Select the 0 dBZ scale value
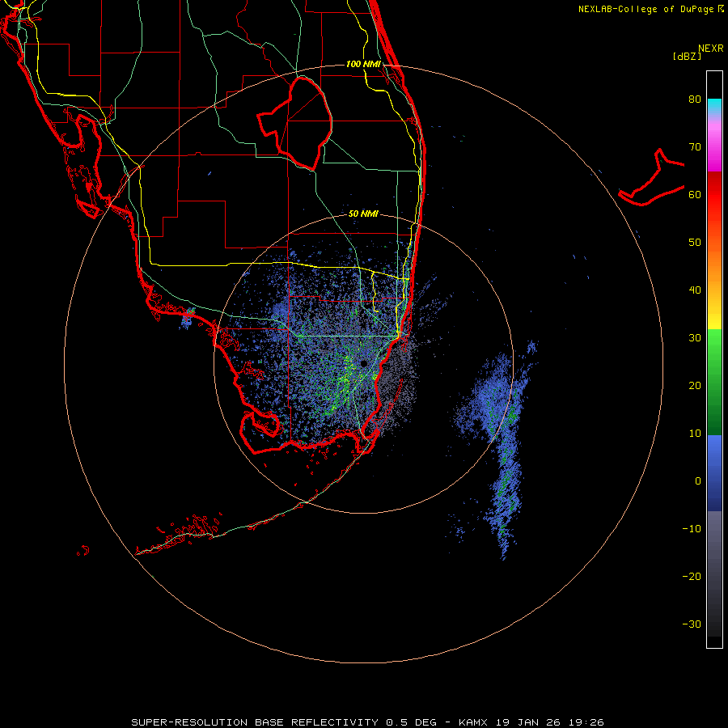This screenshot has height=728, width=728. pos(698,481)
